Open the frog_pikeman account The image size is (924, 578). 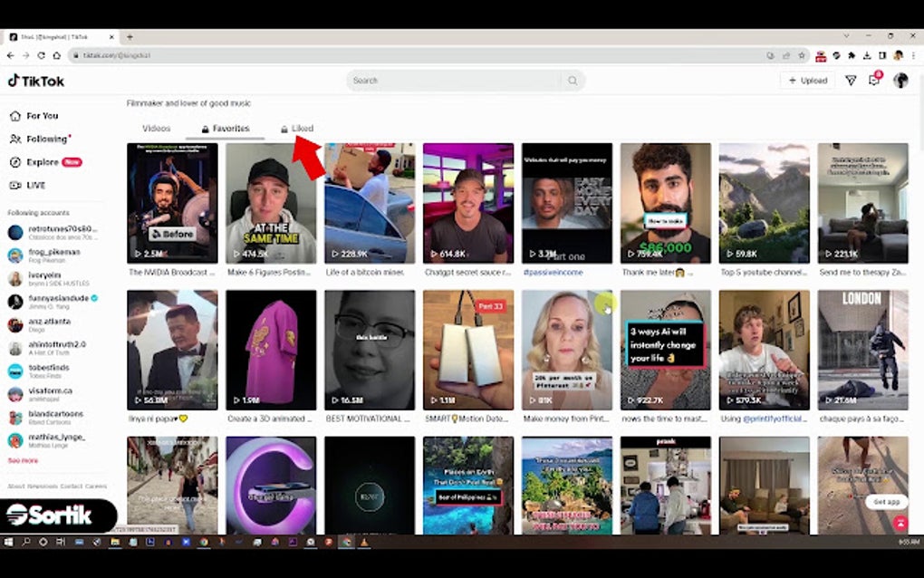[44, 255]
